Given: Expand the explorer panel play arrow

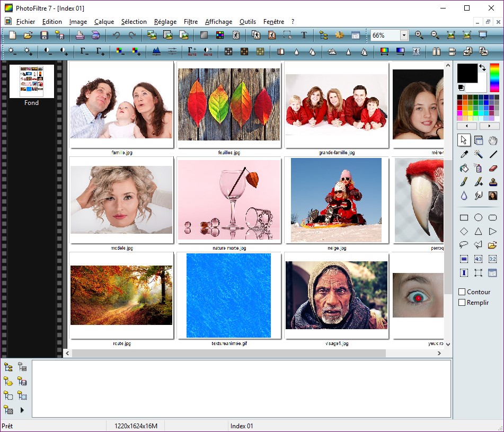Looking at the screenshot, I should (x=22, y=410).
